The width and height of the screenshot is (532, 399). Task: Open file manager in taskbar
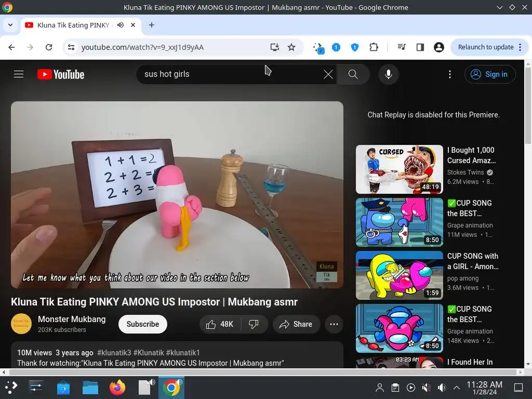tap(90, 387)
